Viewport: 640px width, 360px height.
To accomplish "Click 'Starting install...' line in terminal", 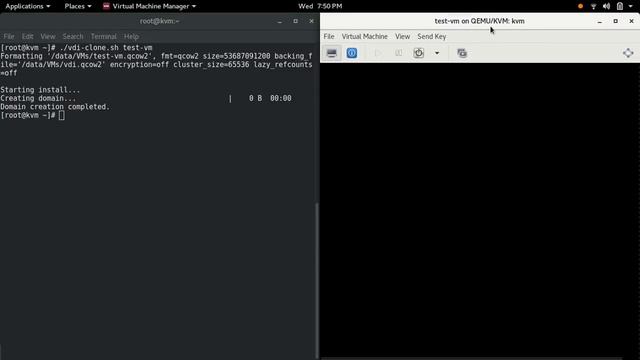I will coord(40,89).
